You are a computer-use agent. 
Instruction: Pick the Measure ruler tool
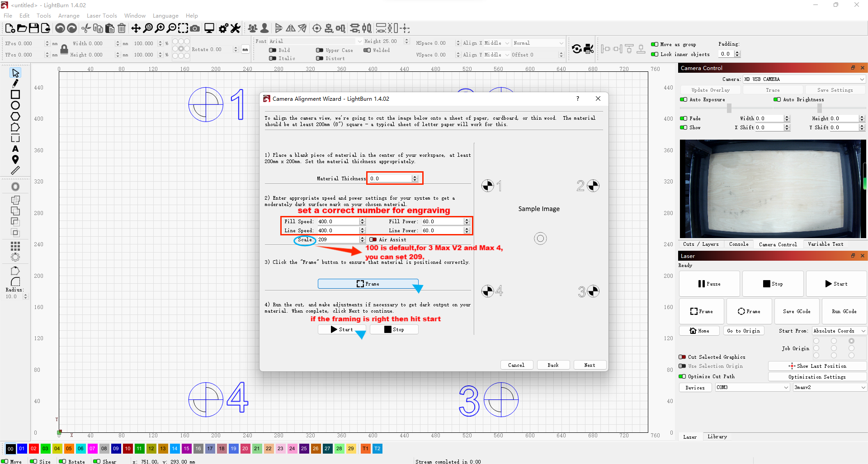[15, 170]
